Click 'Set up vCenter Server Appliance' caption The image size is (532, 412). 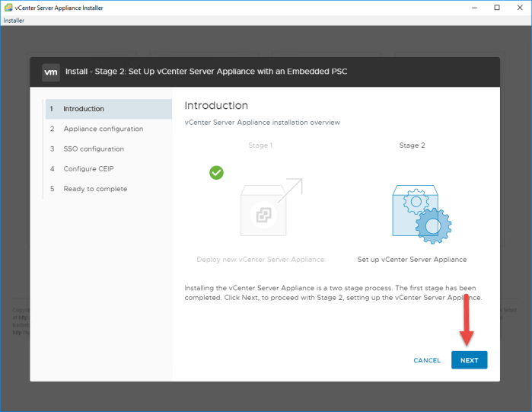pyautogui.click(x=412, y=260)
